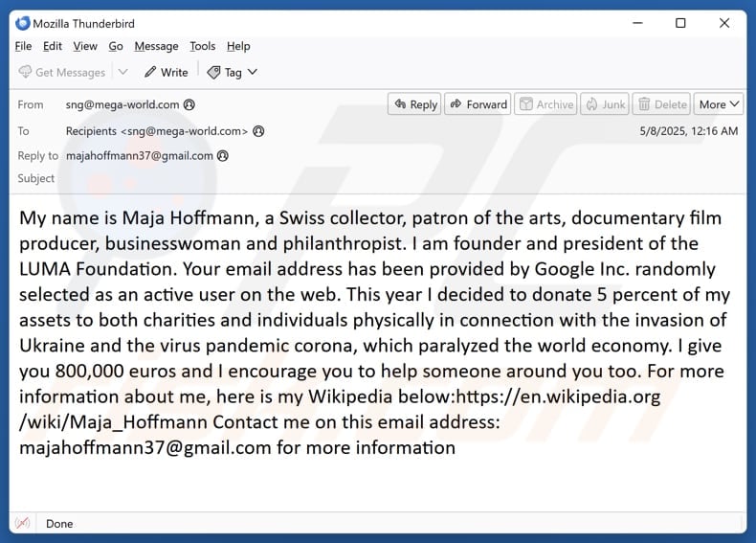
Task: Click the Get Messages button
Action: click(61, 73)
